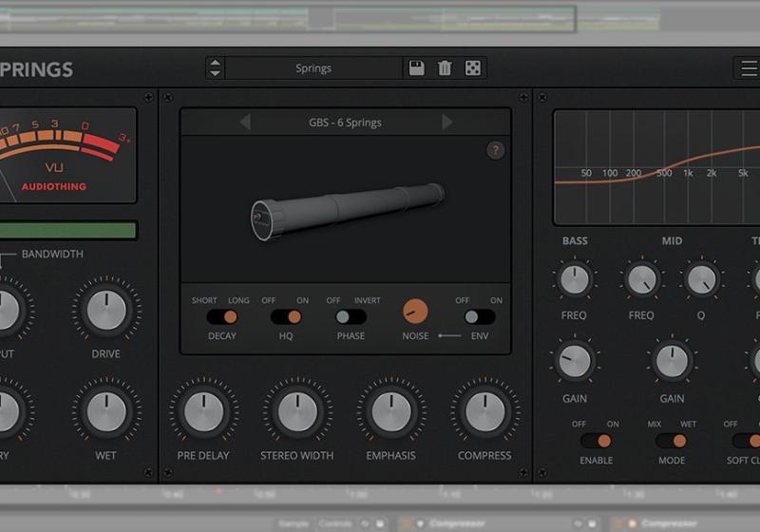
Task: Click the BASS FREQ knob
Action: 575,279
